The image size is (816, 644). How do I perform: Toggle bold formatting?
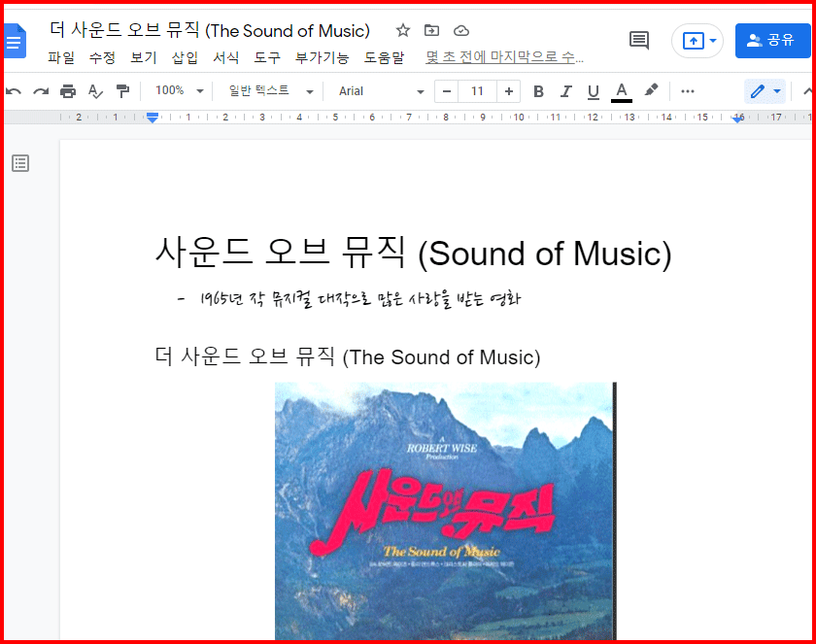[538, 91]
